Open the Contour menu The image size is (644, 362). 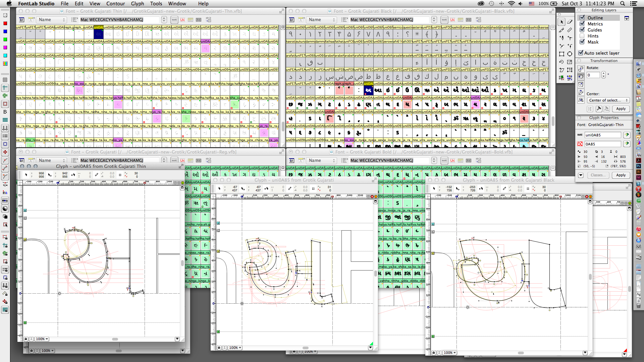click(x=115, y=4)
